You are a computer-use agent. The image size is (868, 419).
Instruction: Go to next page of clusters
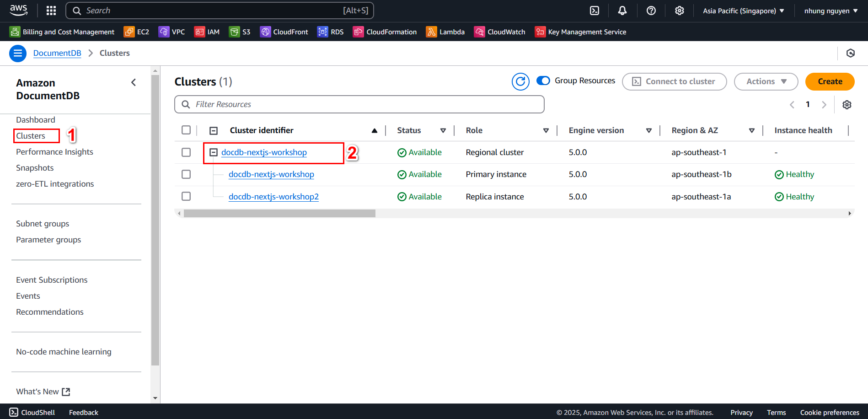tap(824, 105)
